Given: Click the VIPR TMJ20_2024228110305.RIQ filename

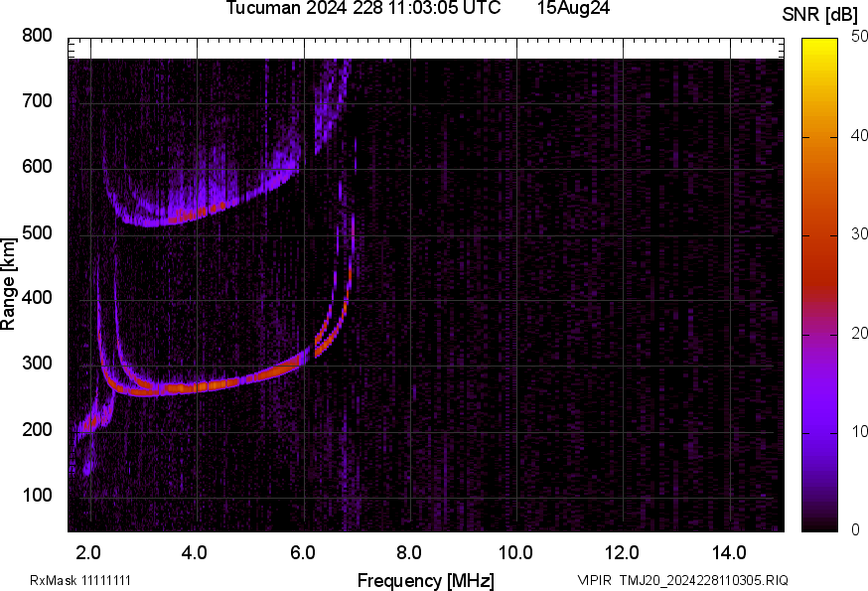Looking at the screenshot, I should pyautogui.click(x=682, y=580).
